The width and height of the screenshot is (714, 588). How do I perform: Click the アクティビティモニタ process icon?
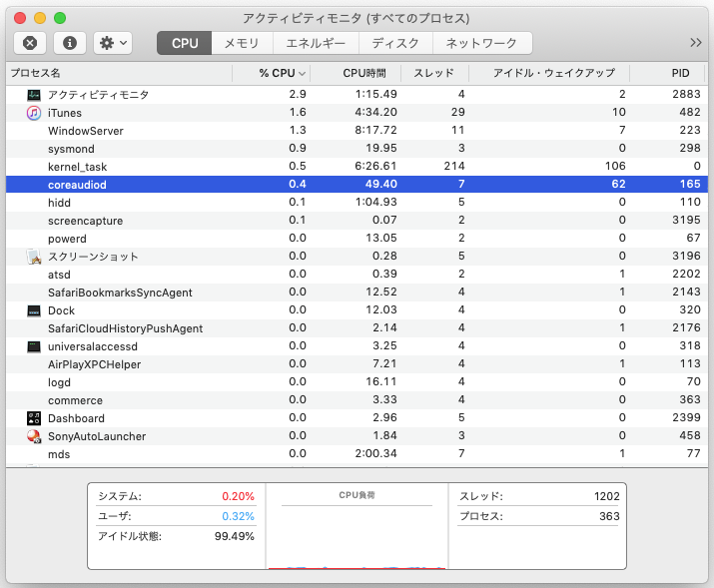(x=33, y=95)
